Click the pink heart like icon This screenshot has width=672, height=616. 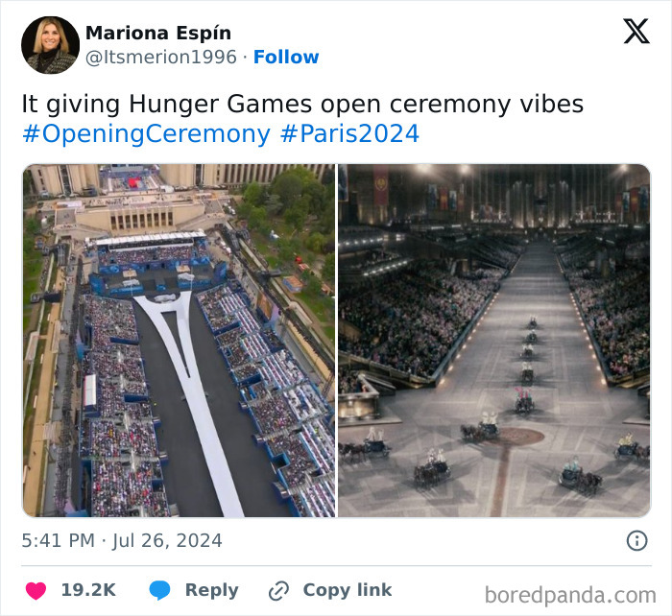point(36,591)
